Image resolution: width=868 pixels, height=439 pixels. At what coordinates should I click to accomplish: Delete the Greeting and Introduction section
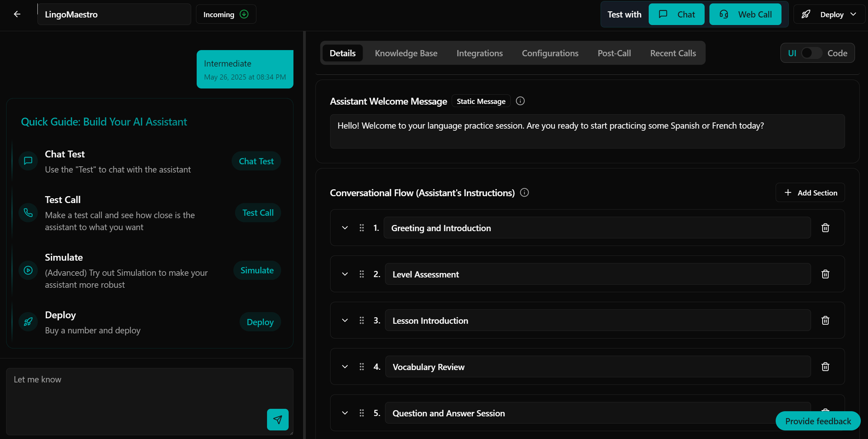tap(825, 228)
